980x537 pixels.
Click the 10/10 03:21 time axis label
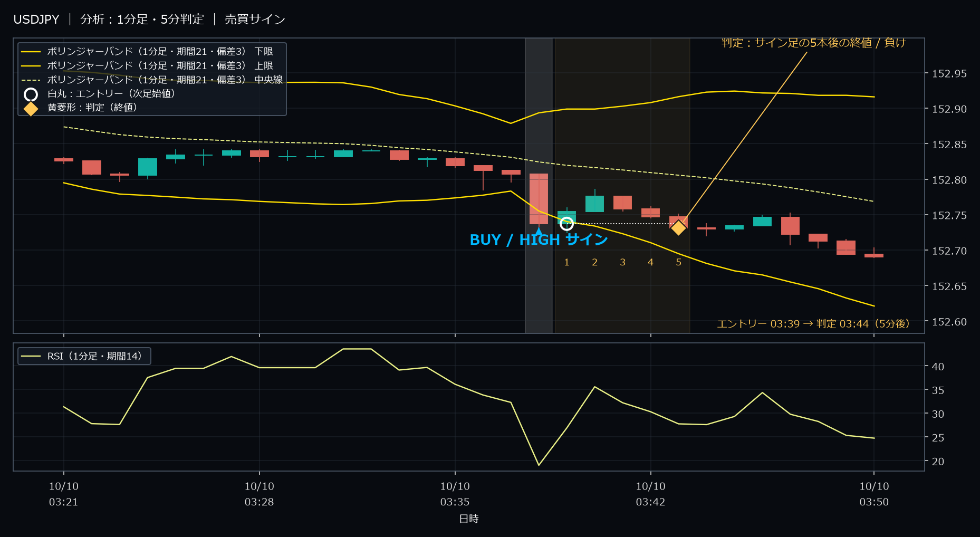64,494
